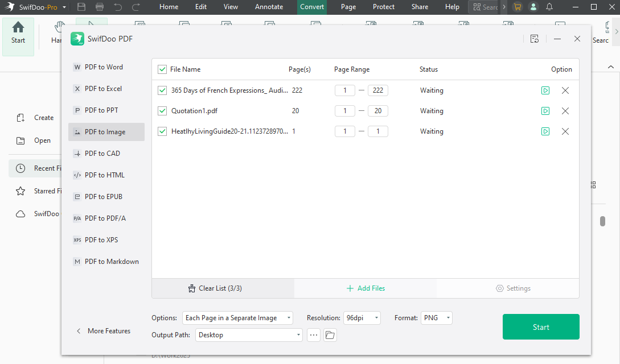
Task: Deselect the HeatlhyLivingGuide20-21 file
Action: click(x=162, y=131)
